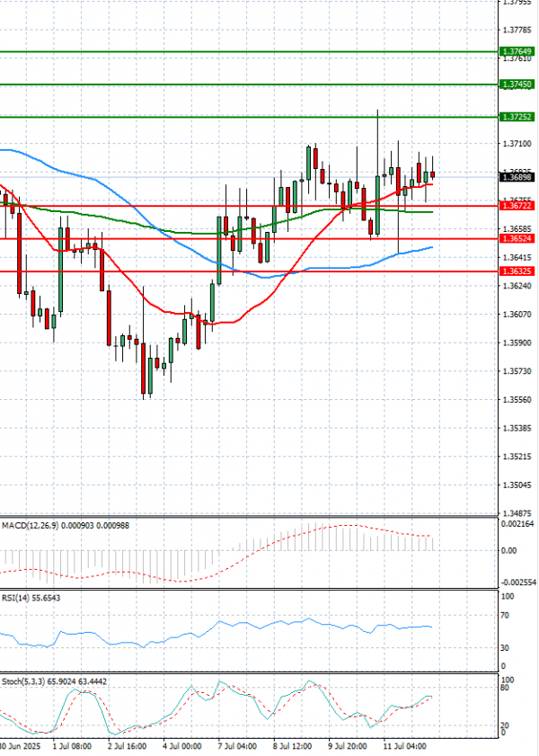539x756 pixels.
Task: Select the 30 level on RSI scale
Action: 505,648
